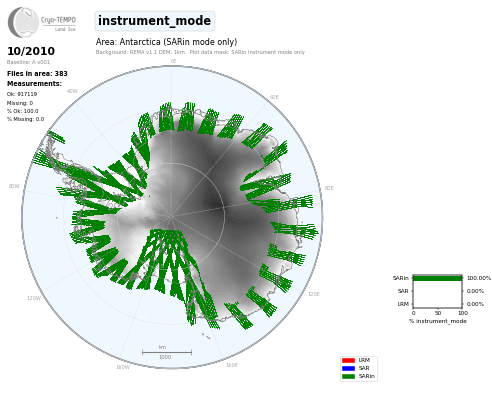Click the instrument_mode title box

pyautogui.click(x=155, y=21)
